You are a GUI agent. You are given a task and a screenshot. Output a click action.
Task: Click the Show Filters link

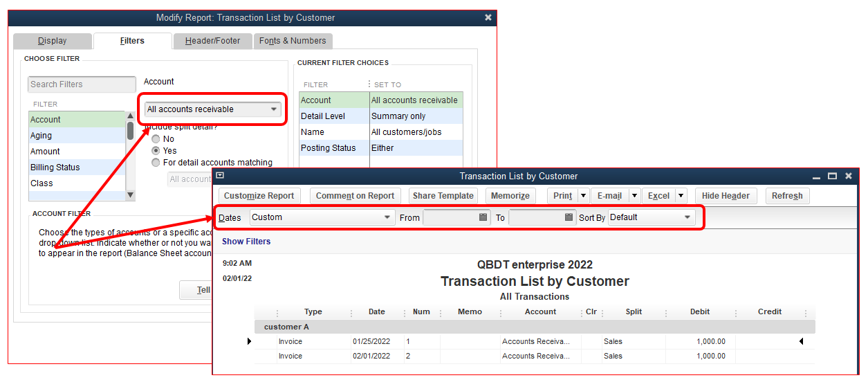click(x=246, y=242)
